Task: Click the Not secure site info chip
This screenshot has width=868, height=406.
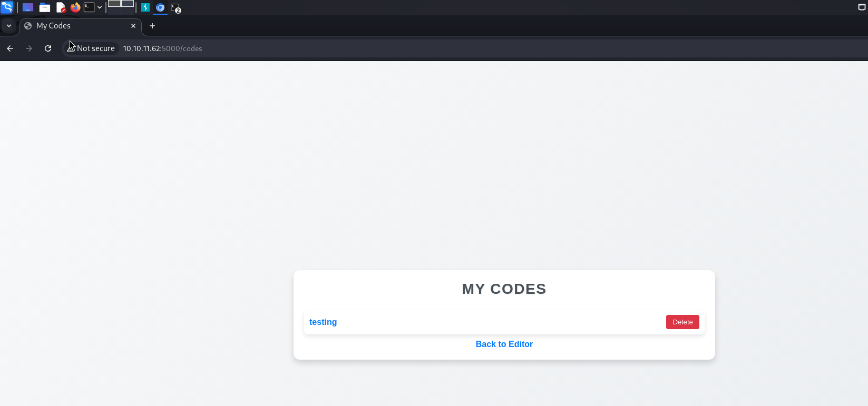Action: click(91, 48)
